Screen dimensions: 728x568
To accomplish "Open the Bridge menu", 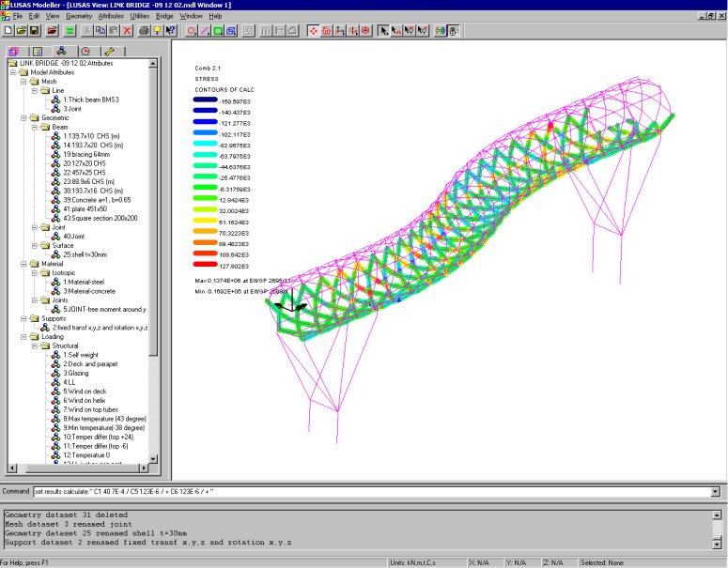I will (164, 16).
